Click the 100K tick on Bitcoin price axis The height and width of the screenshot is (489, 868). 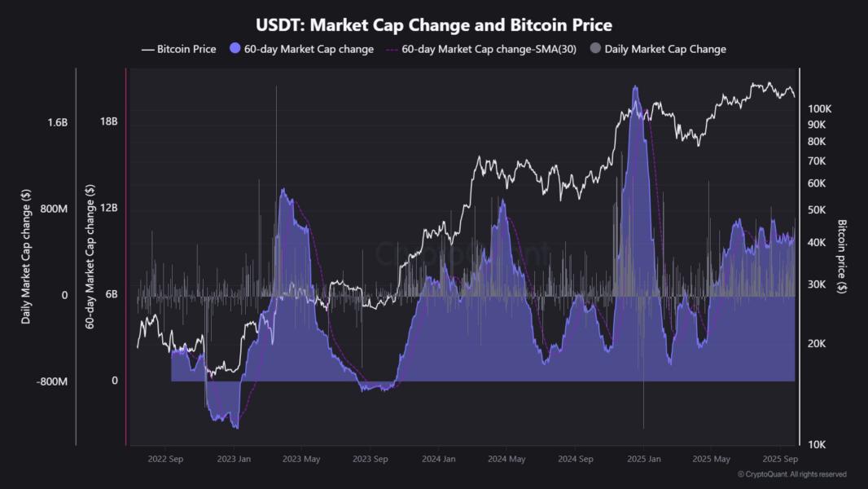click(x=818, y=108)
